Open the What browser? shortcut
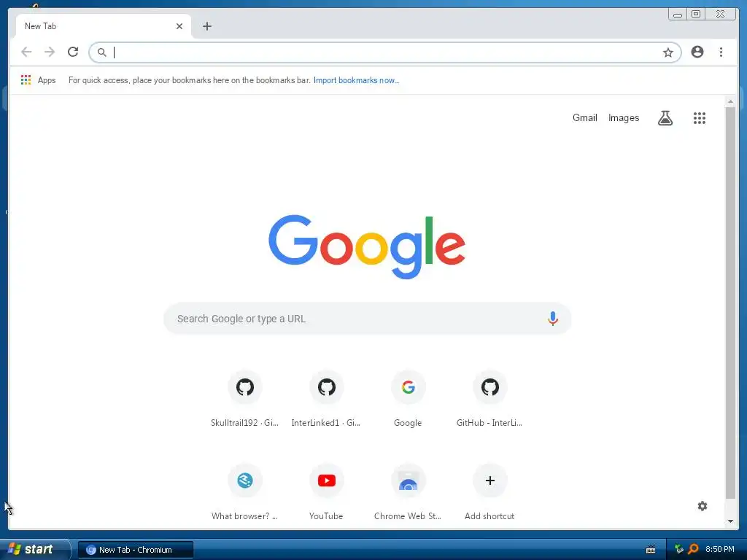 (x=245, y=492)
